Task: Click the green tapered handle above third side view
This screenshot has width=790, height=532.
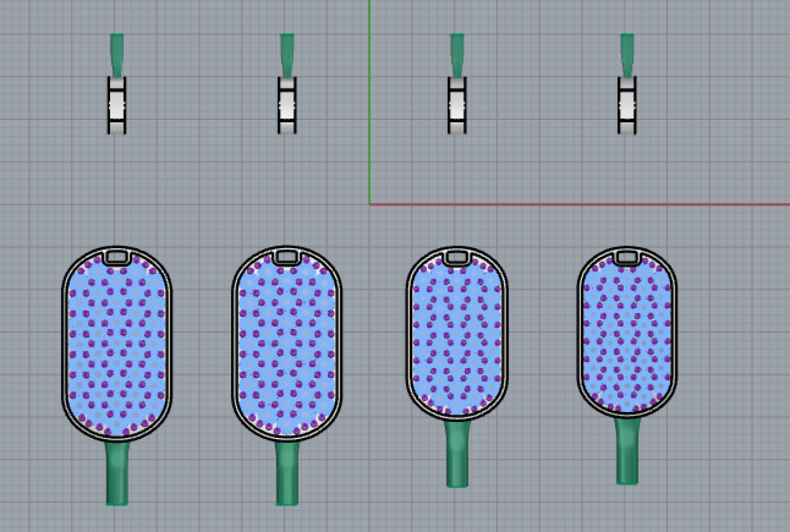Action: [457, 57]
